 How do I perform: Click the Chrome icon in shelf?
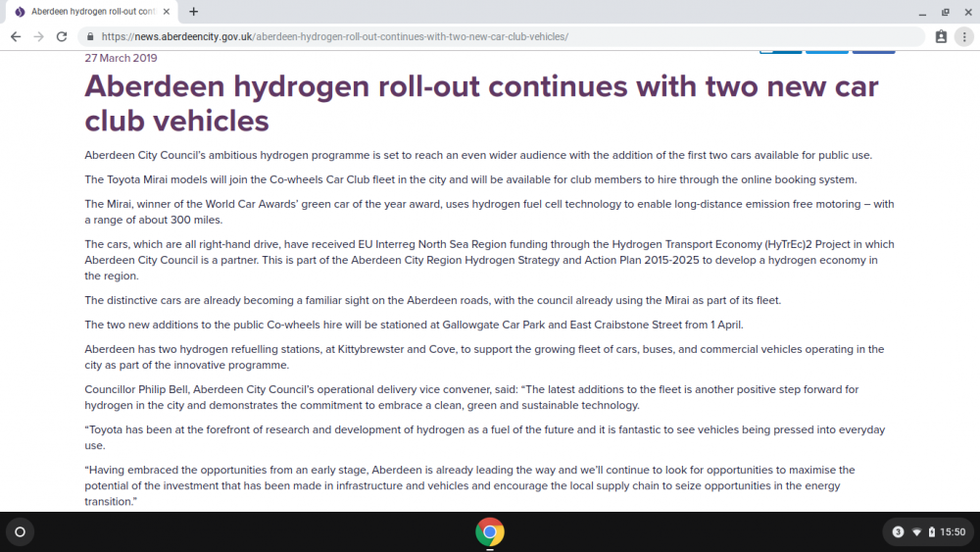click(x=489, y=532)
